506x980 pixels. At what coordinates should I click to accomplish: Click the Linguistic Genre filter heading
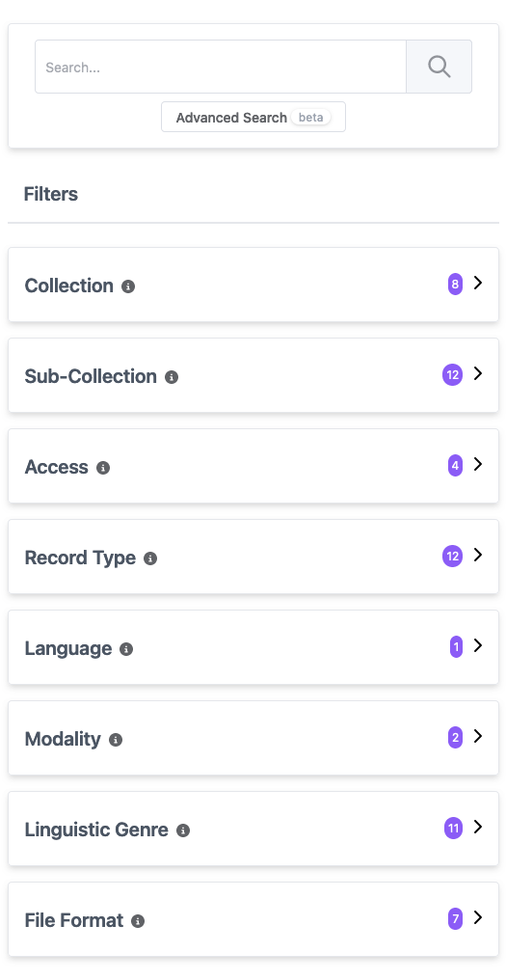(x=96, y=830)
